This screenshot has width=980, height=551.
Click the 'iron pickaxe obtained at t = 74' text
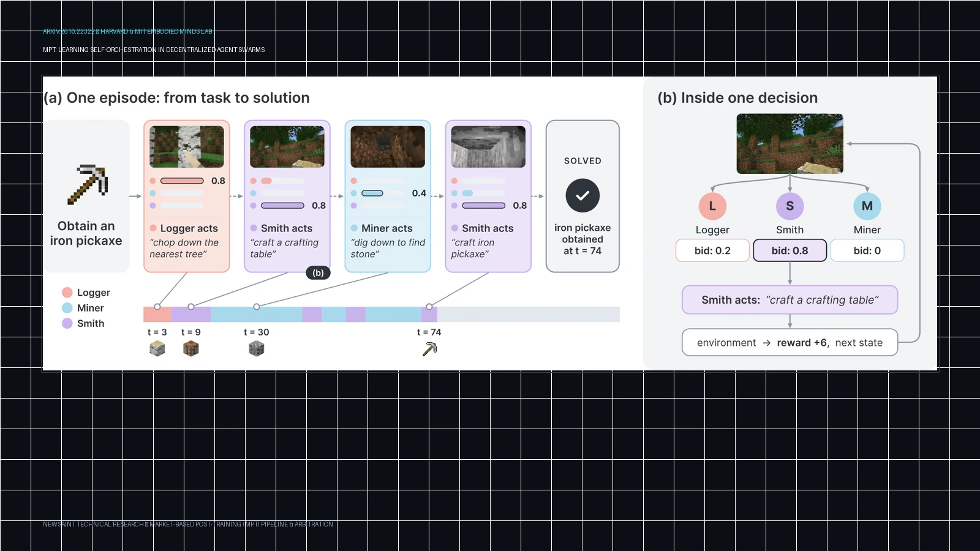(x=582, y=239)
